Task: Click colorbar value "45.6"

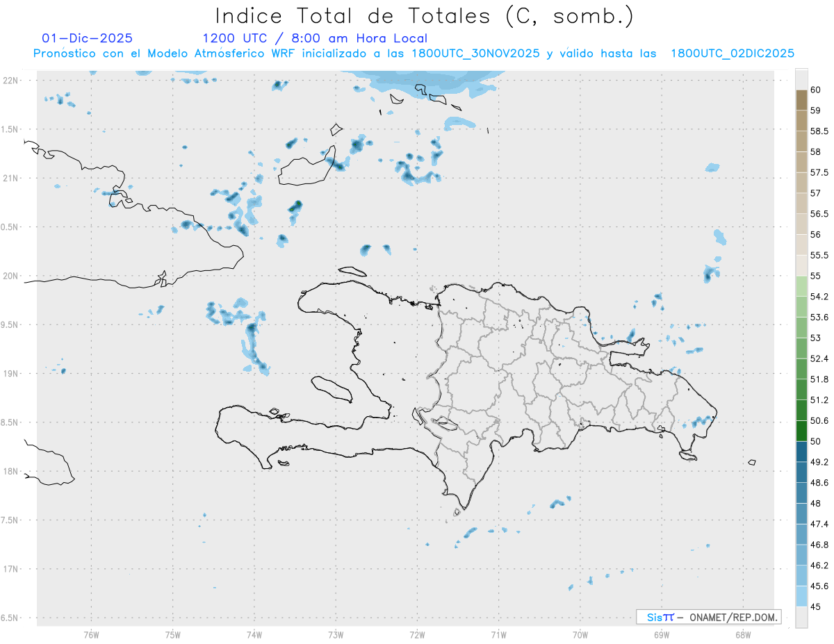Action: click(819, 586)
